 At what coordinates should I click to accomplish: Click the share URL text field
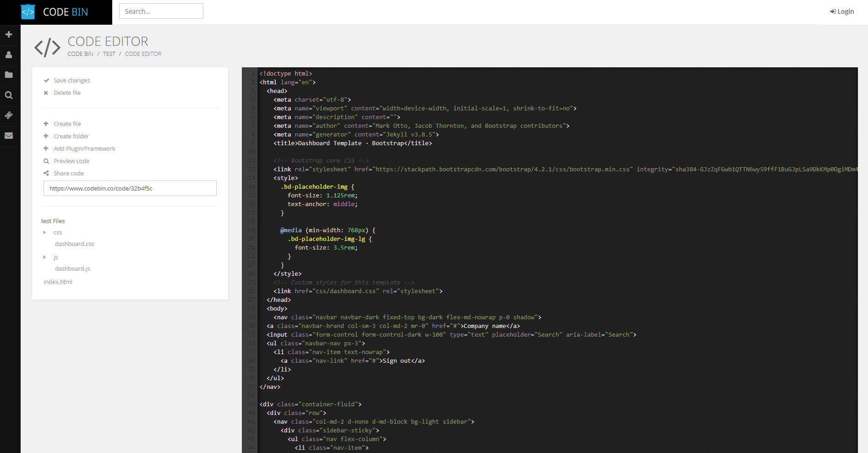[x=130, y=188]
